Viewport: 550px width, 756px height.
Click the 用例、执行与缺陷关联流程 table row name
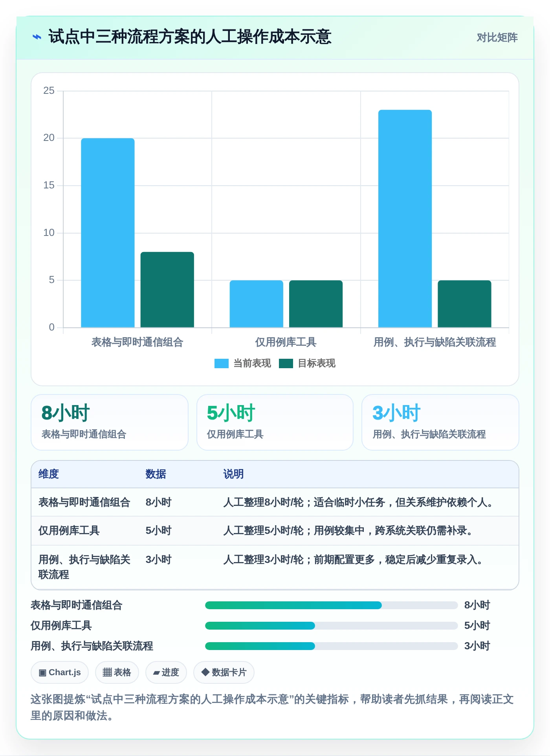[x=84, y=567]
